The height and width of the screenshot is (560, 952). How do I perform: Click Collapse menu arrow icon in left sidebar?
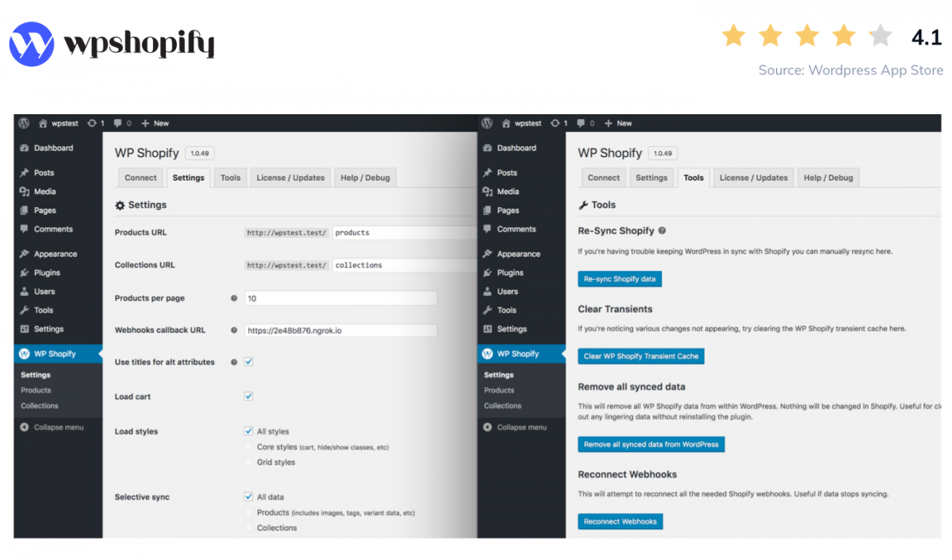click(25, 427)
